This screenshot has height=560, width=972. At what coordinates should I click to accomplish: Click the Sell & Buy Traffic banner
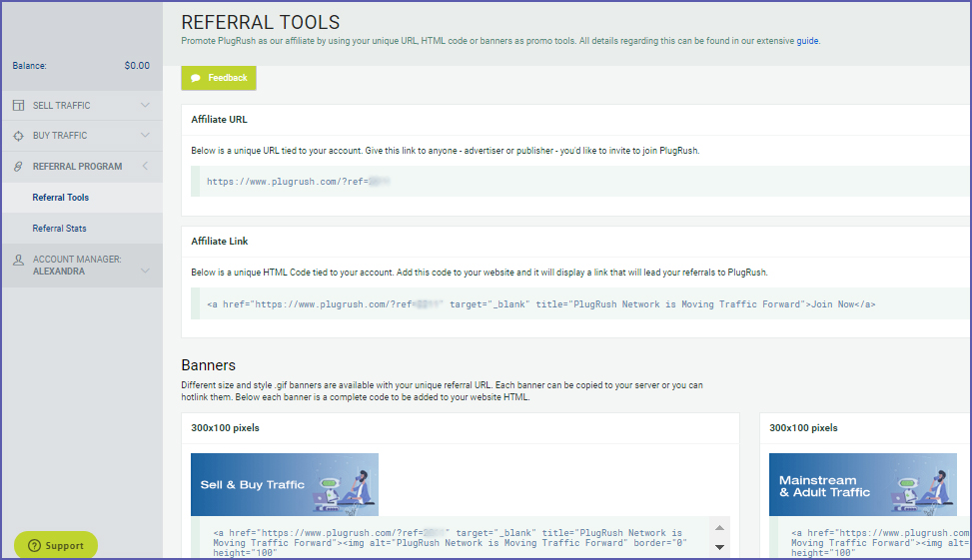[x=285, y=484]
